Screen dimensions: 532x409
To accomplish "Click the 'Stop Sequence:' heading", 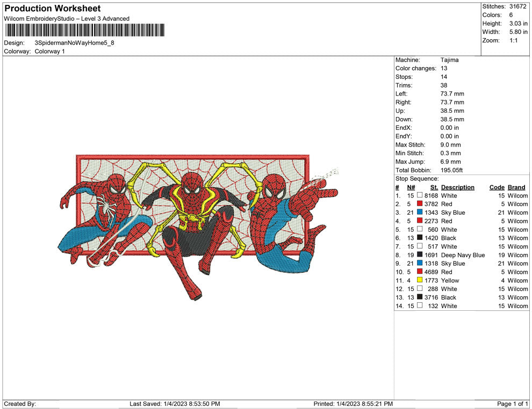I will click(x=417, y=179).
